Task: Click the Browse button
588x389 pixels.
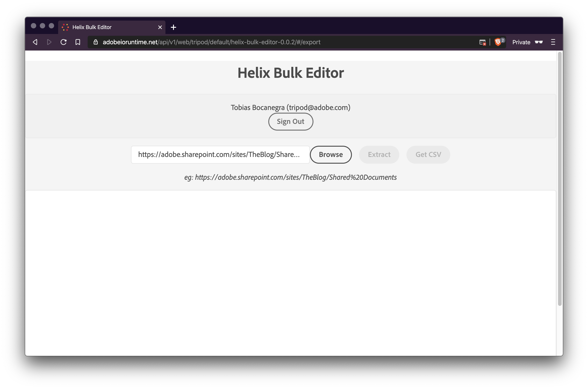Action: tap(331, 154)
